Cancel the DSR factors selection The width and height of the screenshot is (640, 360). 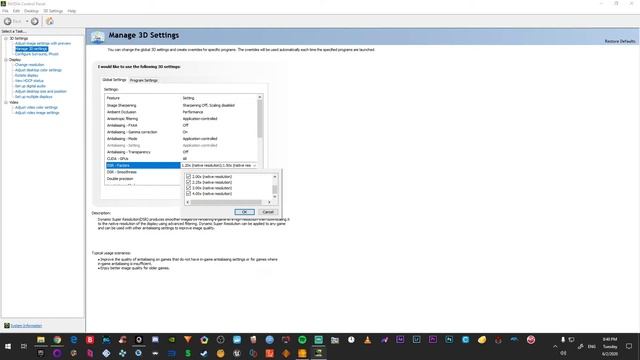point(268,212)
